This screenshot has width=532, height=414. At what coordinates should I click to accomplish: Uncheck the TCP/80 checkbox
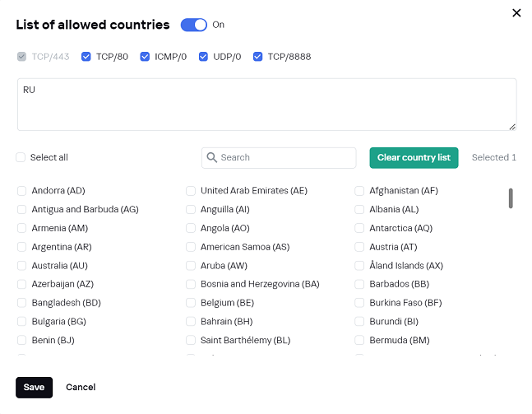86,57
